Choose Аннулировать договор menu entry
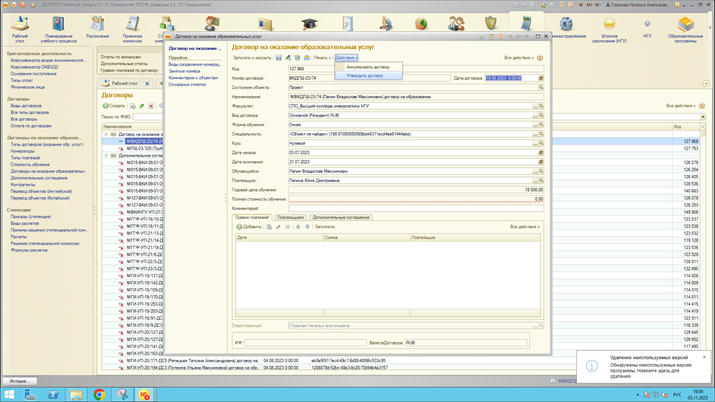The height and width of the screenshot is (402, 715). click(x=368, y=67)
